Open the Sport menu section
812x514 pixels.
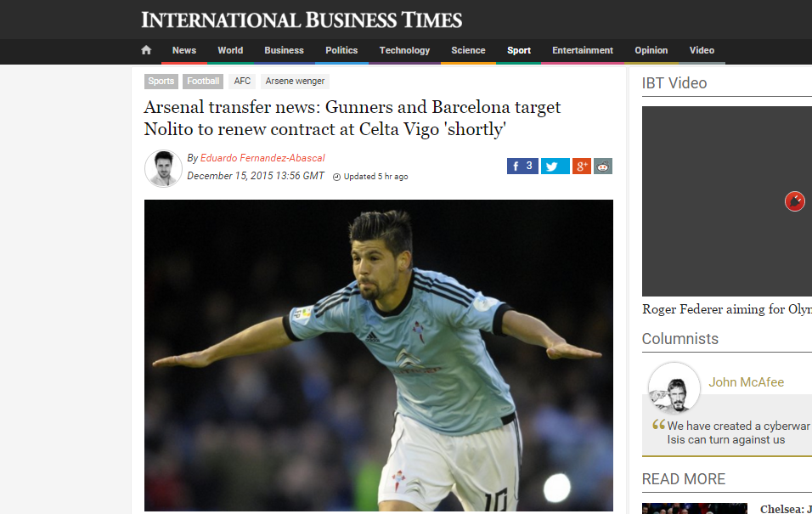[x=519, y=50]
